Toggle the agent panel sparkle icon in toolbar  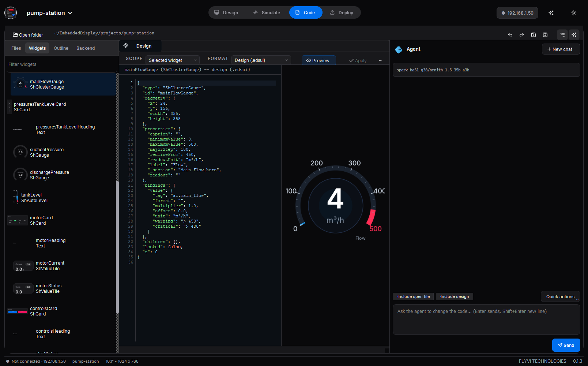click(574, 35)
